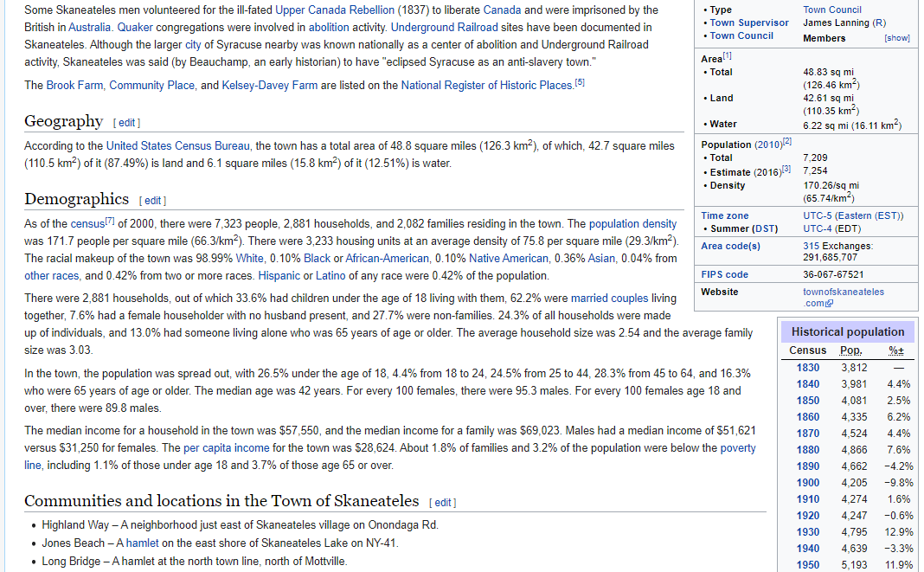Image resolution: width=924 pixels, height=572 pixels.
Task: Open the 1860 census year link
Action: (808, 417)
